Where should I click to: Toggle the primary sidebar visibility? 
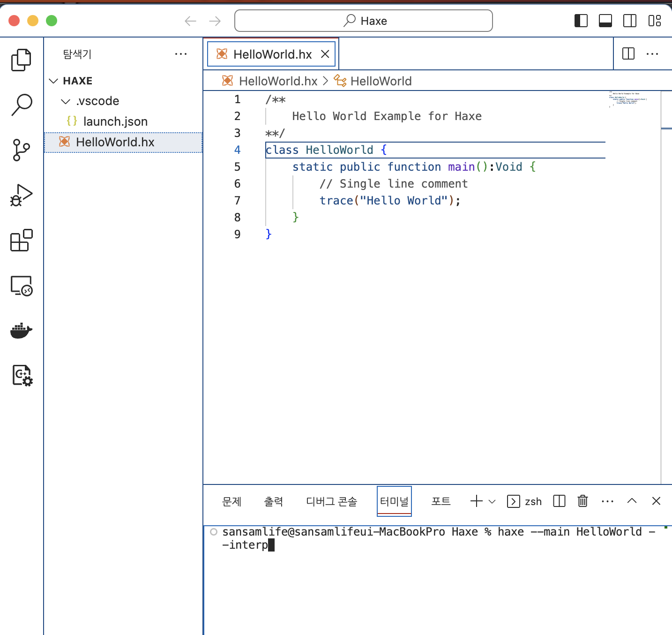[x=581, y=21]
